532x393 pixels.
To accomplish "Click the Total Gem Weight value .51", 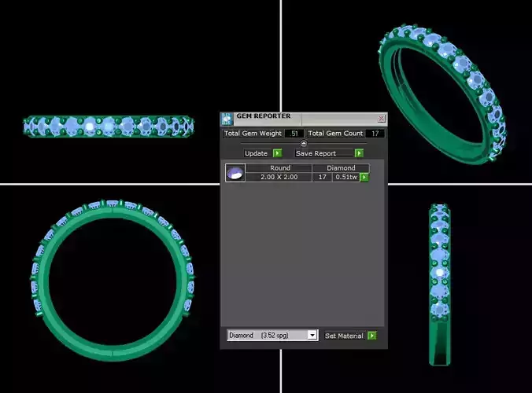I will (294, 134).
